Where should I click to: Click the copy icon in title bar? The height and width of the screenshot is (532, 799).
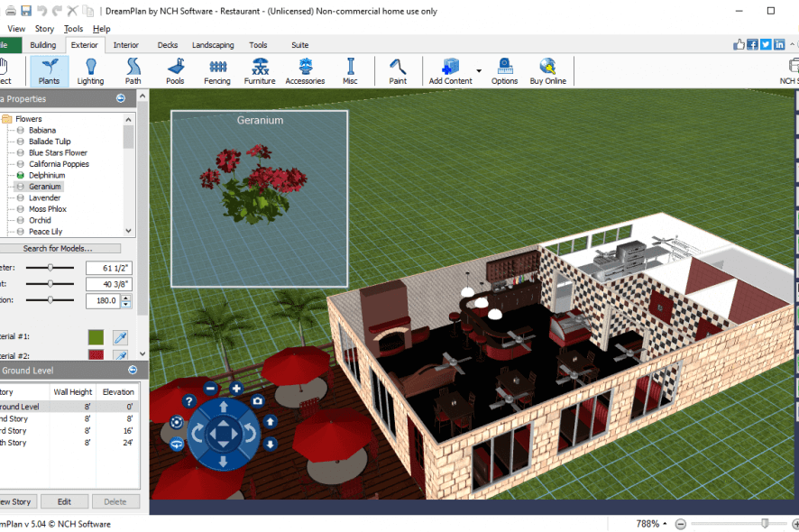pos(88,11)
